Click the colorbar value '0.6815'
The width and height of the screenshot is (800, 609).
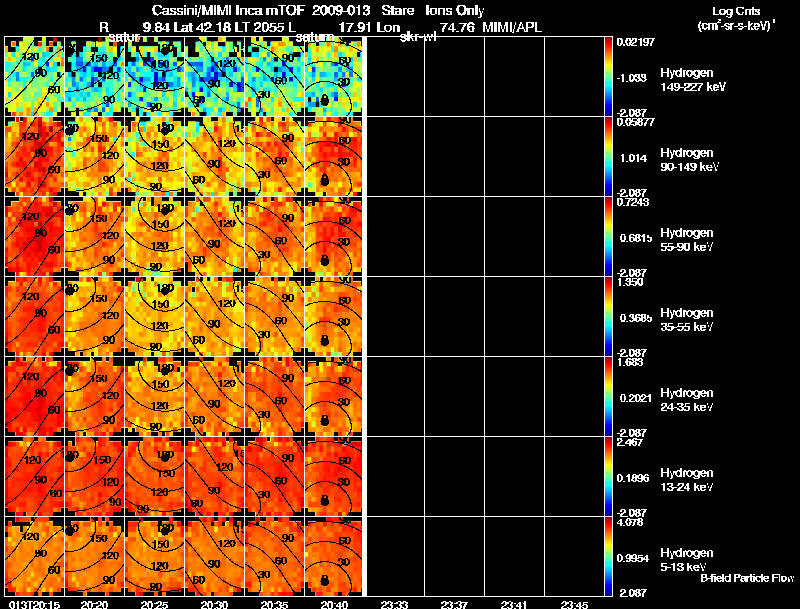click(635, 238)
